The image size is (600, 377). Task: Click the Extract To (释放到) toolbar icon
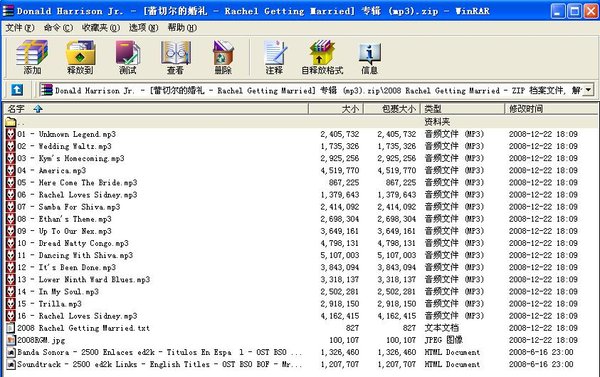point(80,57)
